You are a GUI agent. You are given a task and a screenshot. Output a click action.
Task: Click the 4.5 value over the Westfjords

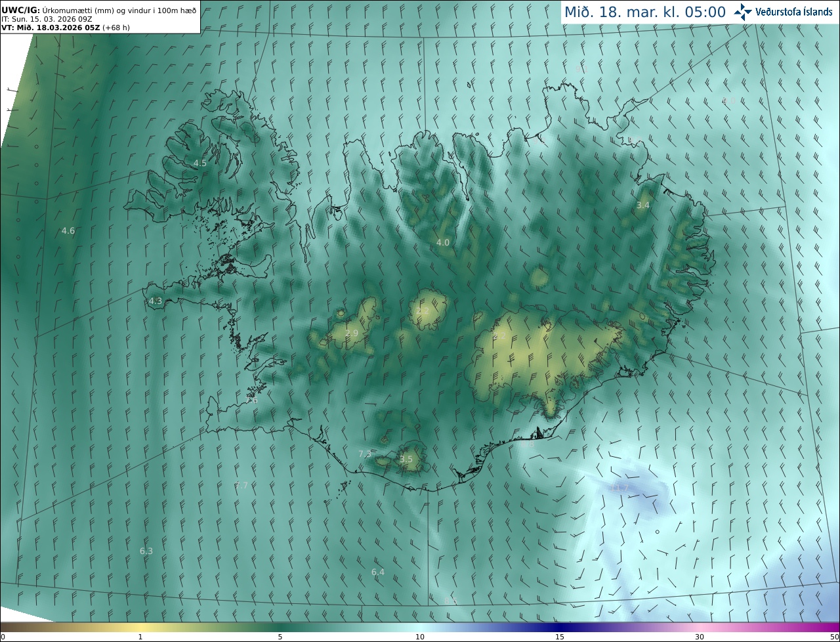(199, 163)
